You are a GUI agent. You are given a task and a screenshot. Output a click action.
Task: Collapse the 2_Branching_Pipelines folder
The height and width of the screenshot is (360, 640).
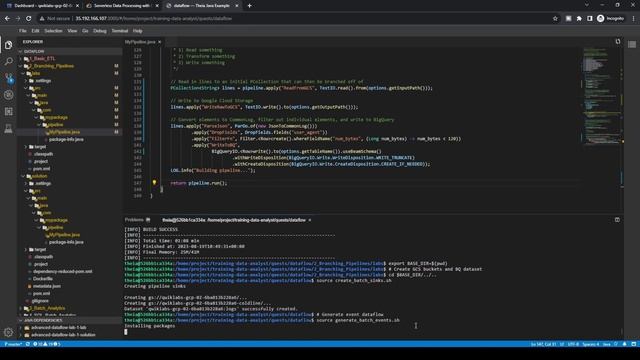point(20,66)
